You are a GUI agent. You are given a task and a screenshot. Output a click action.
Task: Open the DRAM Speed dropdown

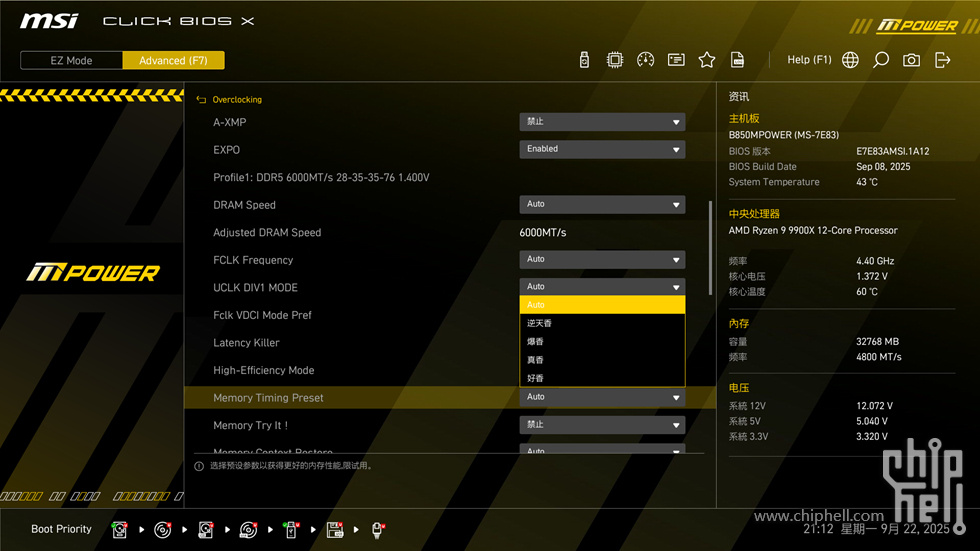(x=602, y=204)
